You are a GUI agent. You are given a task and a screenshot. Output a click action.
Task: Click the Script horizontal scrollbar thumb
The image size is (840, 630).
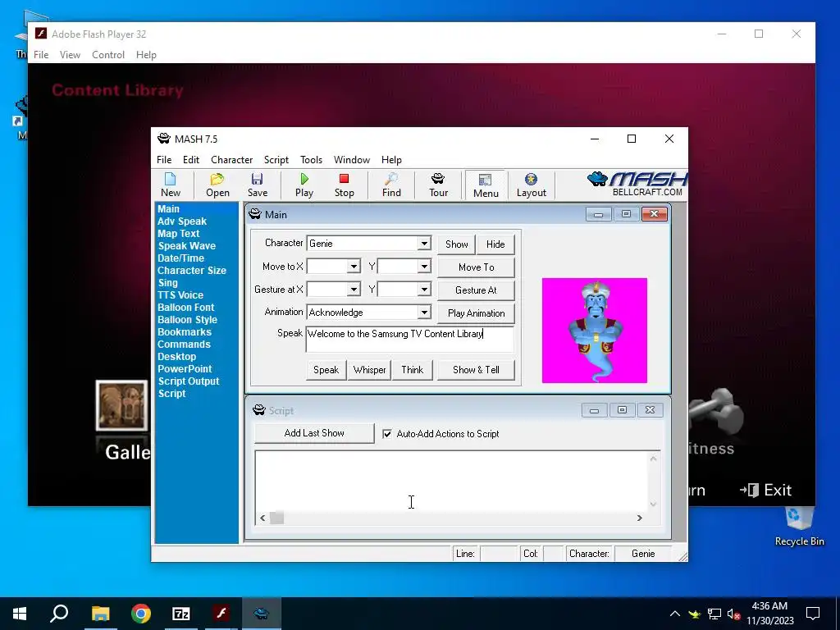coord(276,518)
